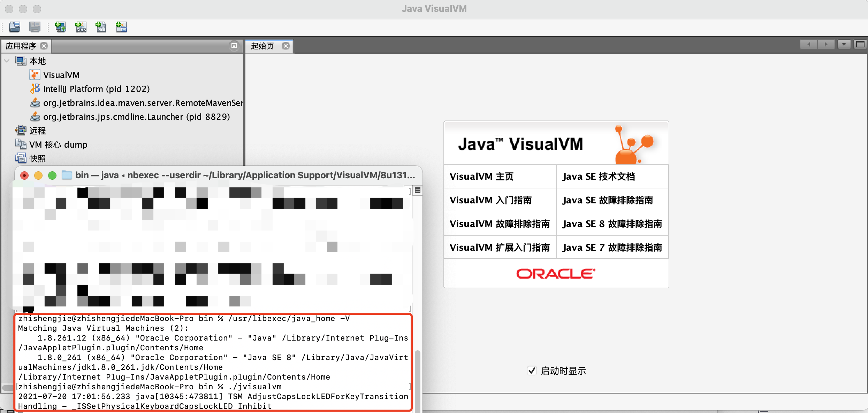
Task: Open the Java SE 8 故障排除指南 link
Action: tap(612, 224)
